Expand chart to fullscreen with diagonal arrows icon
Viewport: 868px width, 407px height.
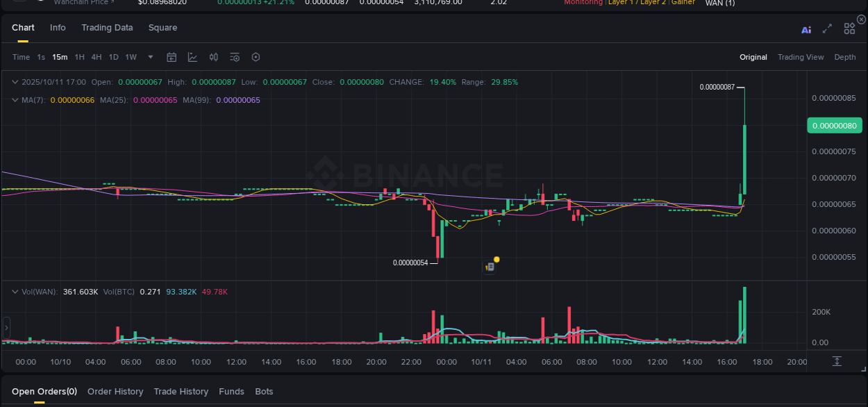(826, 29)
